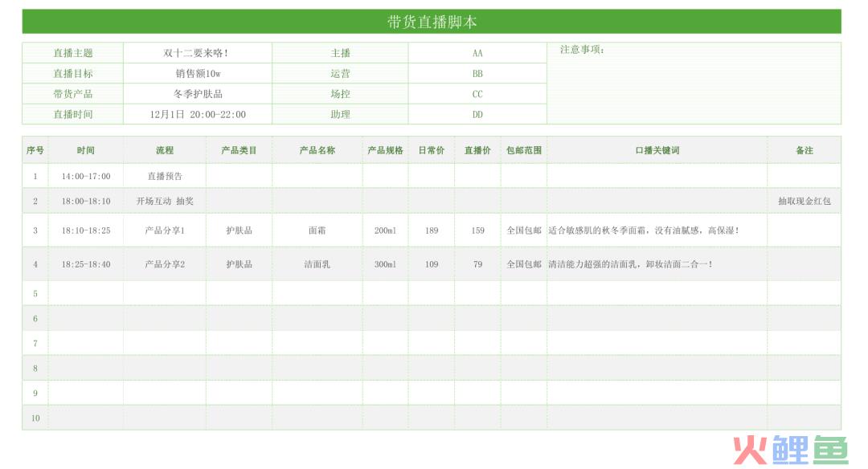
Task: Select the 面霜 product name cell
Action: point(317,230)
